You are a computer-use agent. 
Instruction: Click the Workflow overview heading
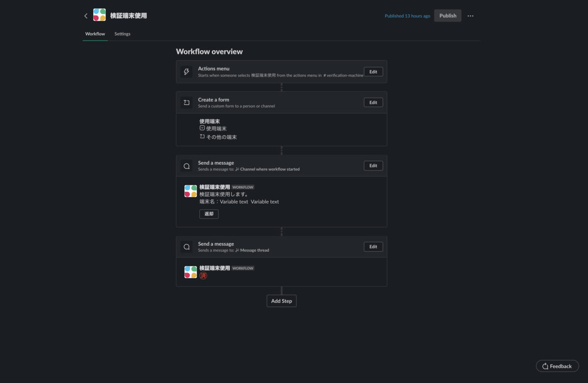(x=209, y=51)
